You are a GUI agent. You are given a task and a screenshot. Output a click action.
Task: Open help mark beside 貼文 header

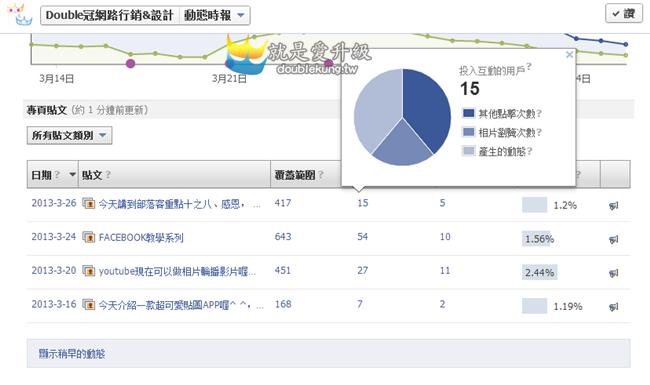108,175
